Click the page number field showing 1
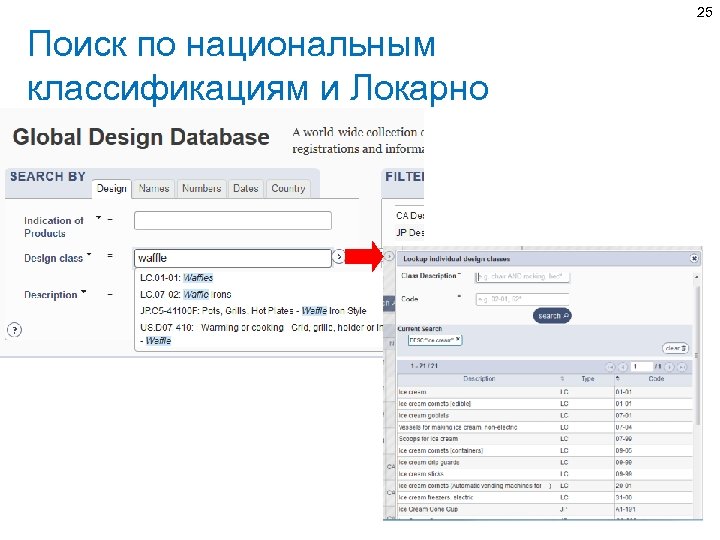Viewport: 720px width, 540px height. pyautogui.click(x=642, y=366)
